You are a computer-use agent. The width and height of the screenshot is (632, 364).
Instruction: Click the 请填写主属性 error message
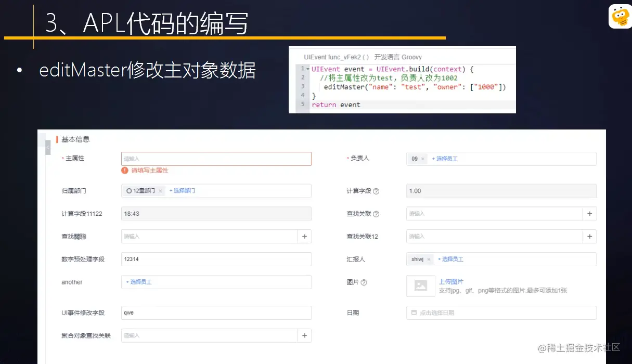tap(150, 170)
